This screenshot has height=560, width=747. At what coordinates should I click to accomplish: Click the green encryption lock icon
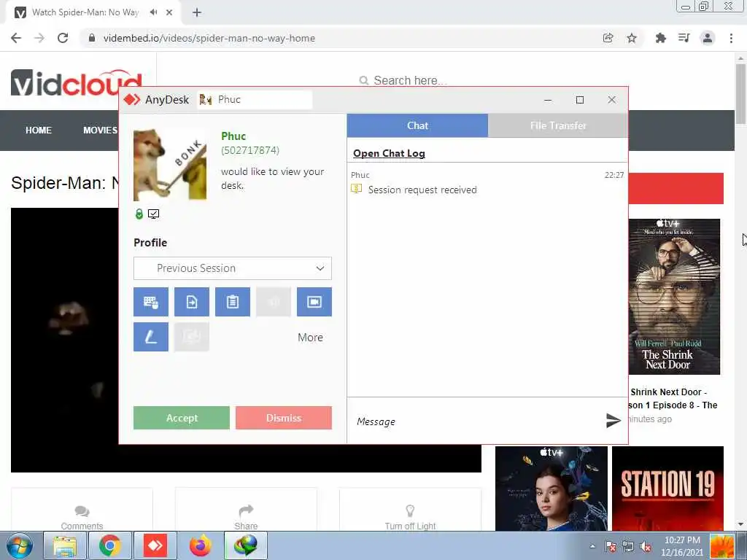coord(139,214)
